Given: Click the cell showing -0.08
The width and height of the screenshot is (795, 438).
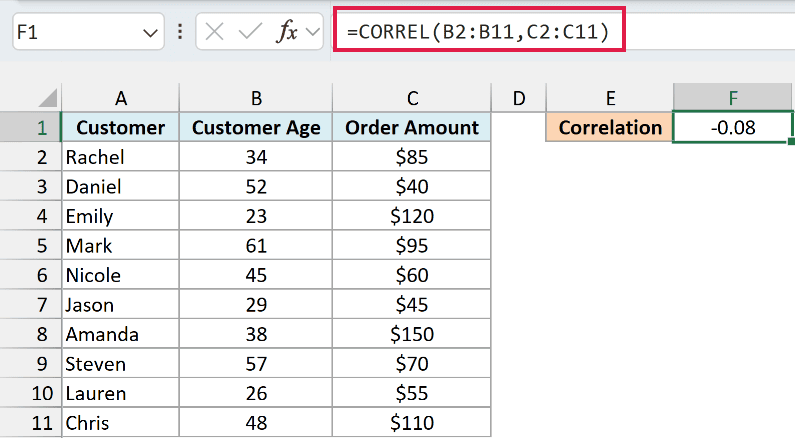Looking at the screenshot, I should pos(733,127).
